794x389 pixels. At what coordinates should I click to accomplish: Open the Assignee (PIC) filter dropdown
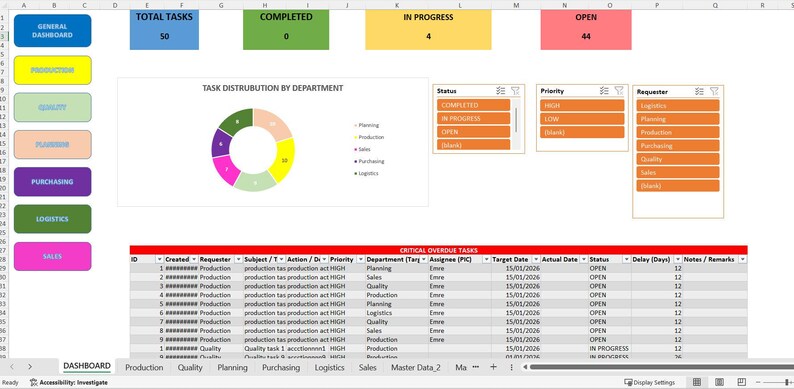pyautogui.click(x=486, y=259)
